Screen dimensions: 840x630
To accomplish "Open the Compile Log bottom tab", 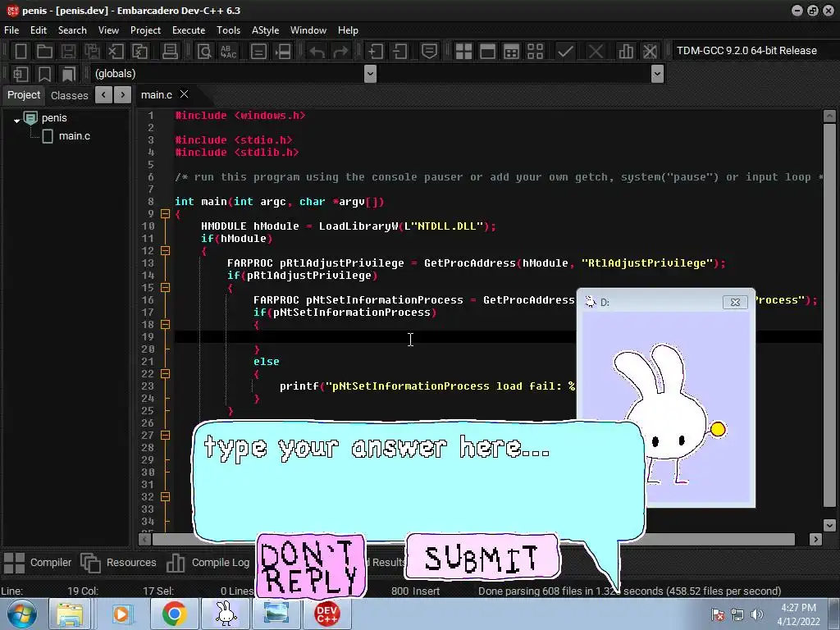I will [209, 563].
